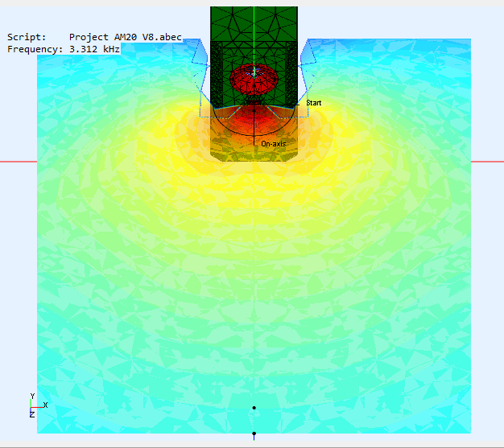Click the script name 'Project AM20 V8.abec'
Viewport: 504px width, 448px height.
[126, 37]
